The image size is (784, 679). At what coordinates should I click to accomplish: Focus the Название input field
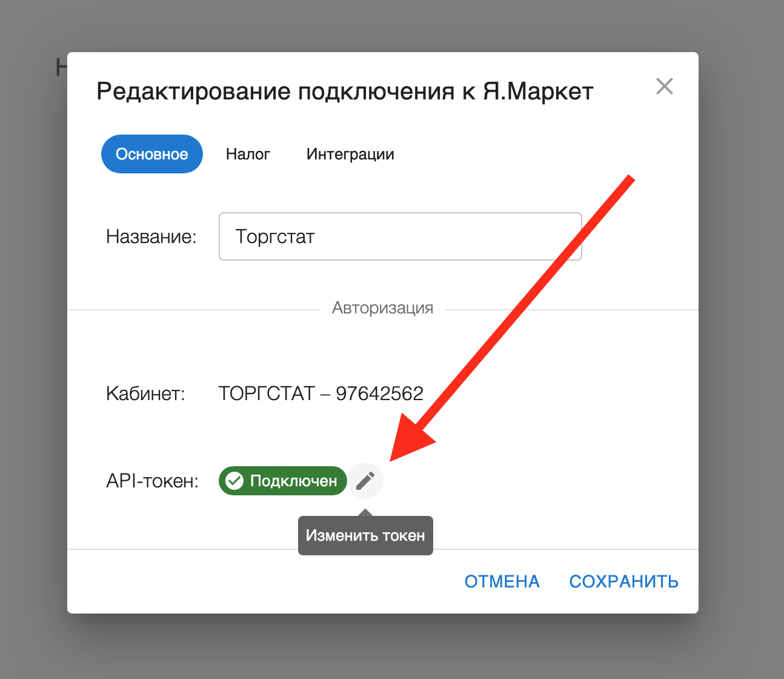[x=400, y=236]
